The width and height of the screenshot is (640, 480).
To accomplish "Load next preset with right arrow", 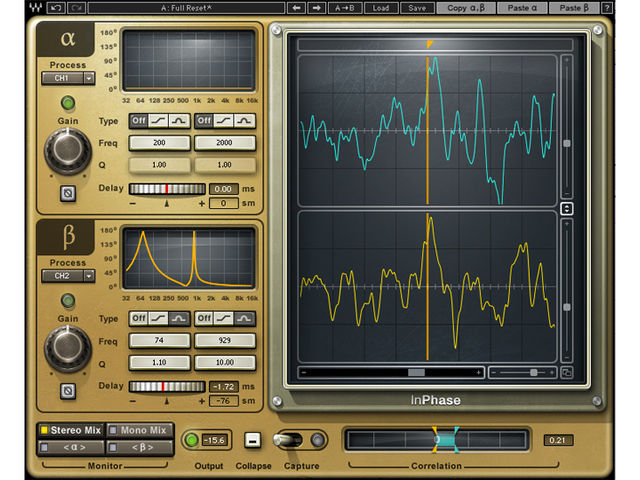I will tap(317, 8).
